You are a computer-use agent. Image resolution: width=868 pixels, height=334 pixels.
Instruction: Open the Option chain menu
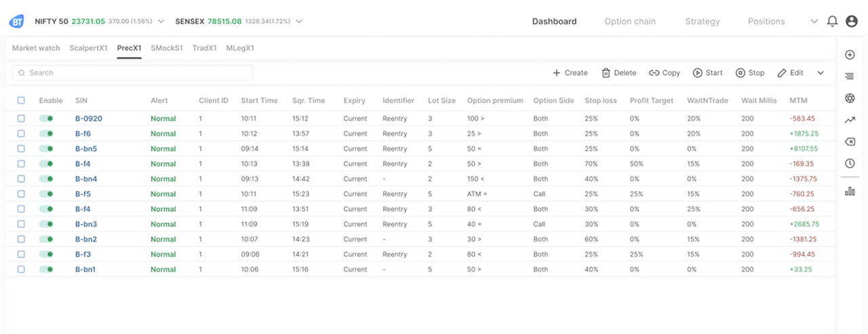630,22
